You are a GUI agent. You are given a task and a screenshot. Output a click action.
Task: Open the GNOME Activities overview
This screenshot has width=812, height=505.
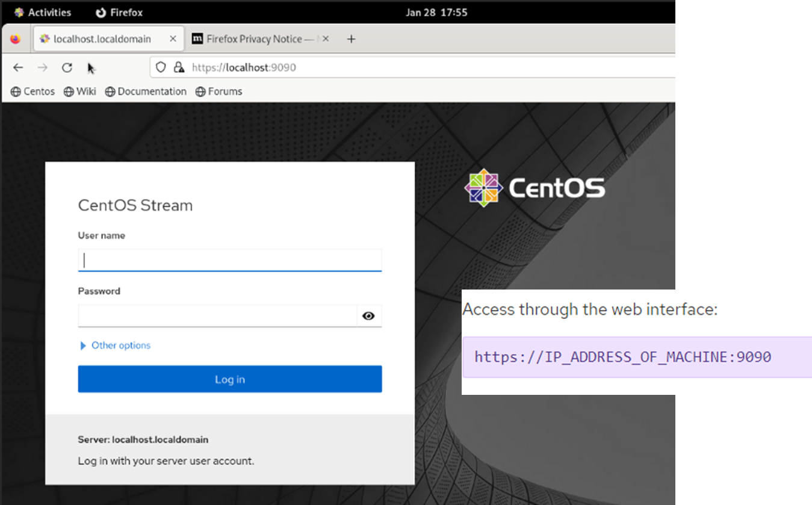coord(43,12)
